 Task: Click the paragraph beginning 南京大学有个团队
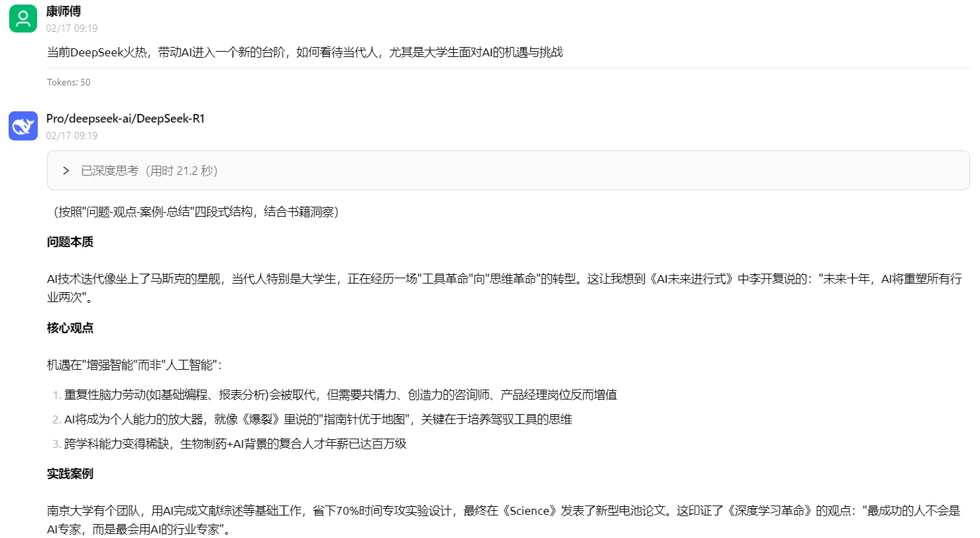point(504,520)
